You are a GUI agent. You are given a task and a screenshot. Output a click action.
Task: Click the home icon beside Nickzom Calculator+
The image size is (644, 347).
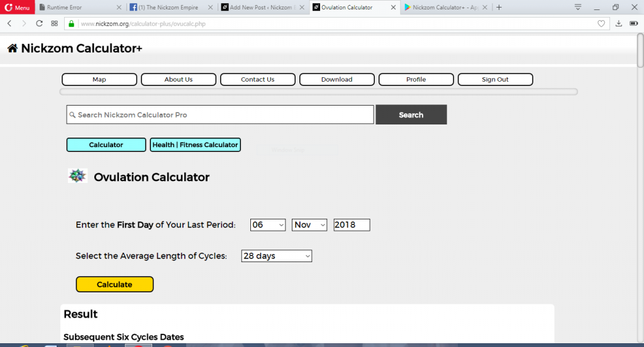13,48
